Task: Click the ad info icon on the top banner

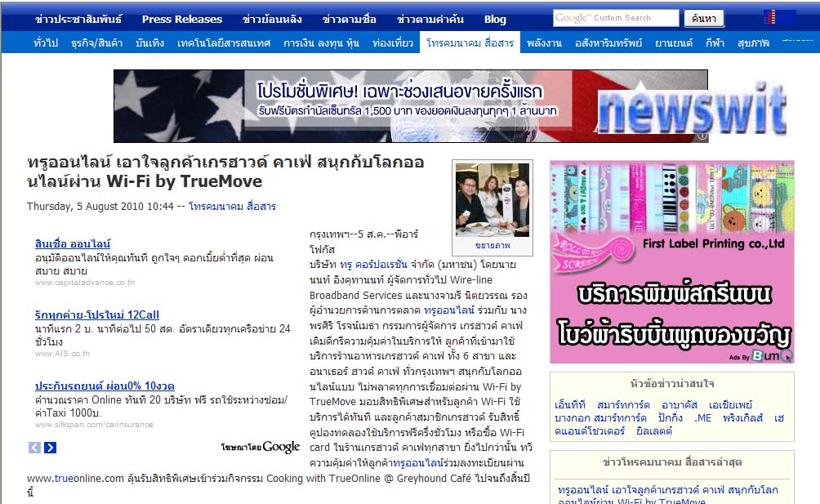Action: coord(702,136)
